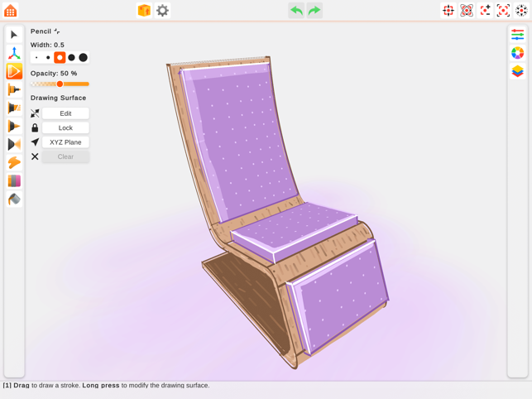
Task: Click the Pencil tool title toggle
Action: click(46, 31)
